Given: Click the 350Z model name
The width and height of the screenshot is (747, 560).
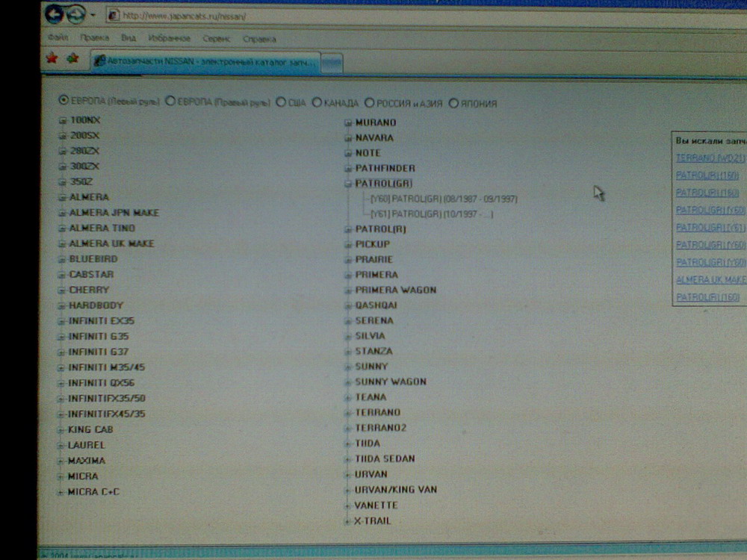Looking at the screenshot, I should (x=81, y=181).
